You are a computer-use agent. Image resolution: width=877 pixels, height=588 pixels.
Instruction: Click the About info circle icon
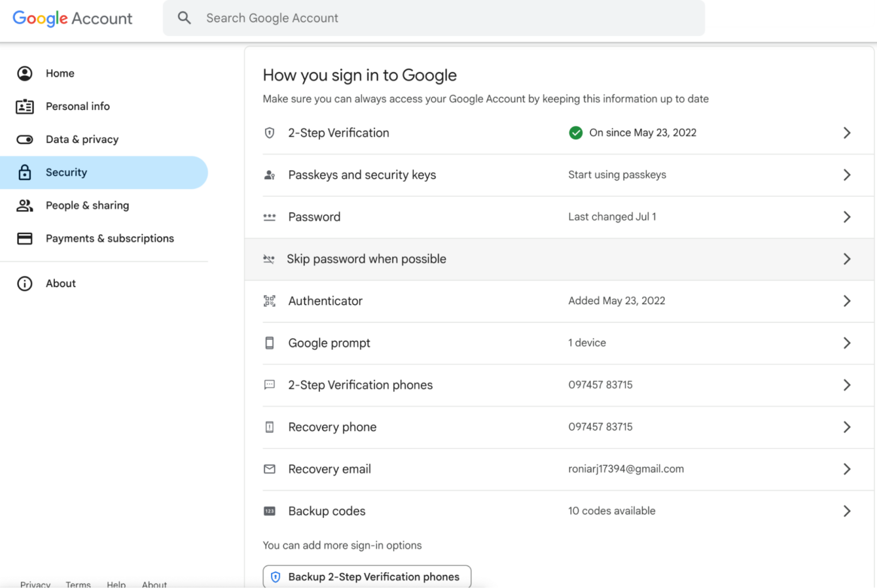tap(25, 283)
